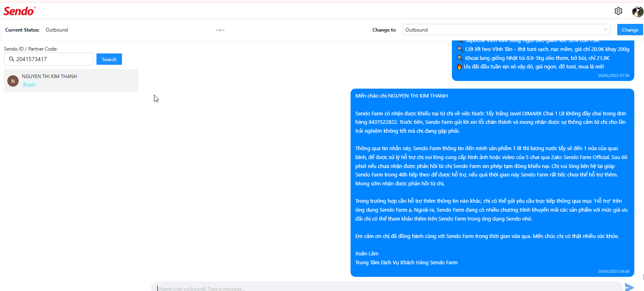Click the --:-- timer display

[x=220, y=30]
